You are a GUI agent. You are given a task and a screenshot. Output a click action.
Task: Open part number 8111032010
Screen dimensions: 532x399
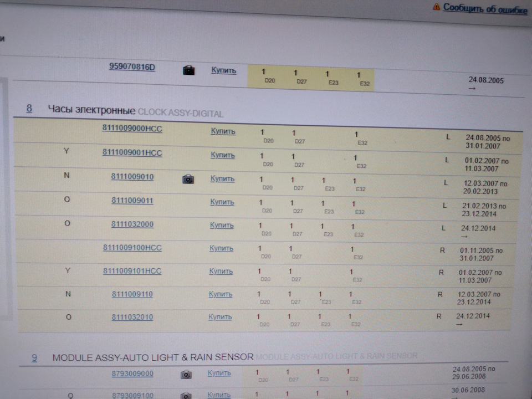click(132, 317)
